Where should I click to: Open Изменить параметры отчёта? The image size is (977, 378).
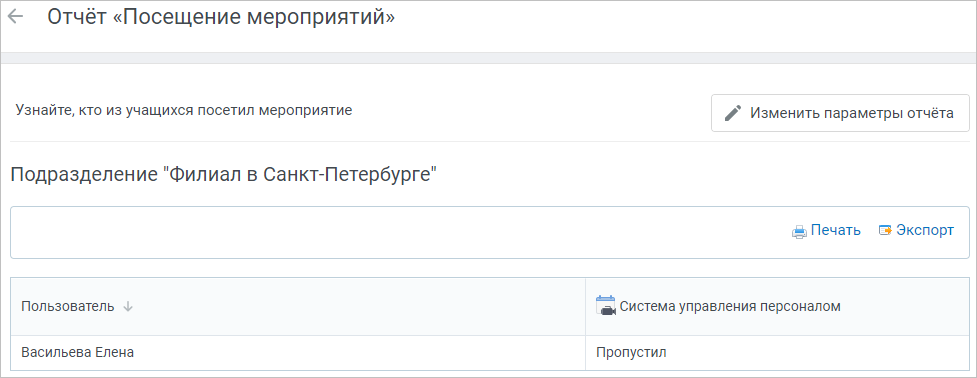pyautogui.click(x=840, y=113)
